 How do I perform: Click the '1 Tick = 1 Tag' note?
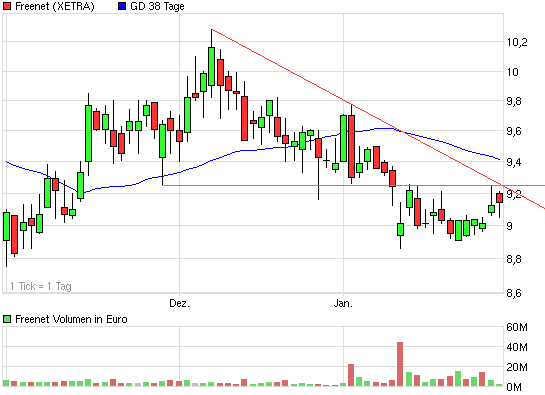(x=41, y=286)
